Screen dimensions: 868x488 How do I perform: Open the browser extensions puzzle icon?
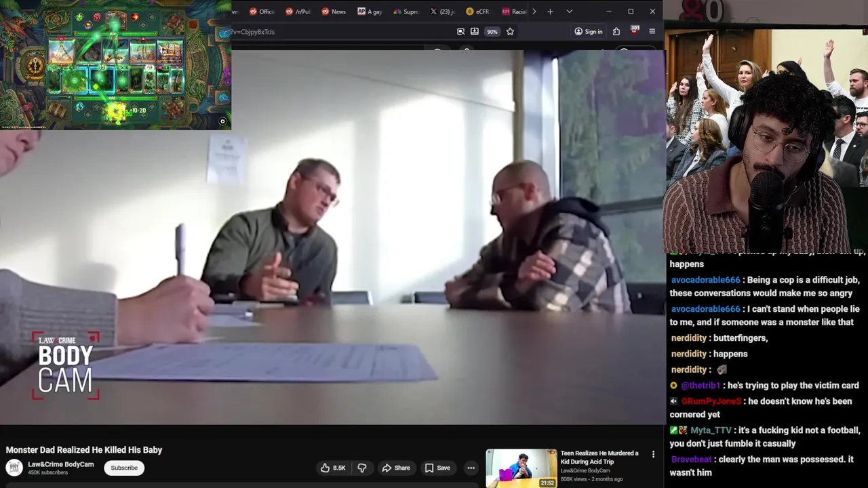point(616,31)
